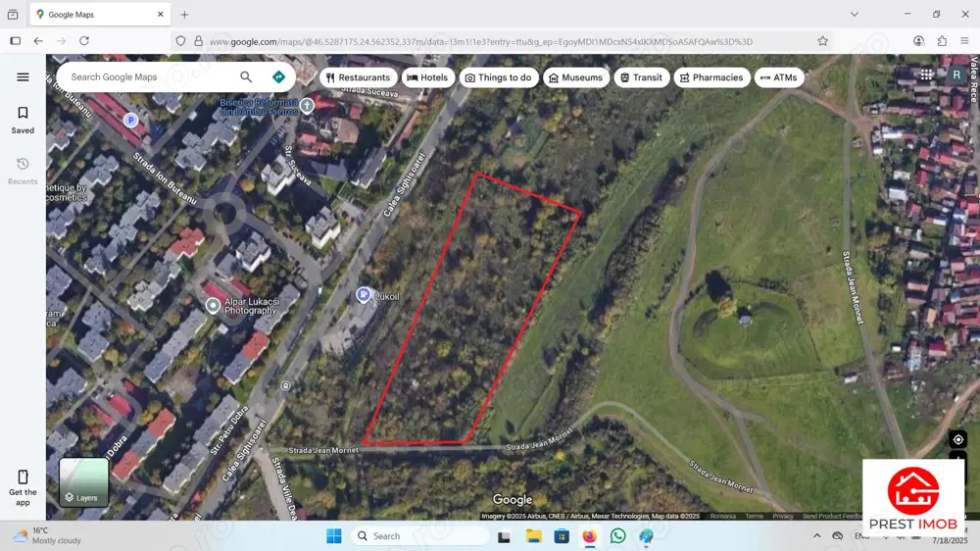Image resolution: width=980 pixels, height=551 pixels.
Task: Open the Windows Start menu
Action: coord(334,536)
